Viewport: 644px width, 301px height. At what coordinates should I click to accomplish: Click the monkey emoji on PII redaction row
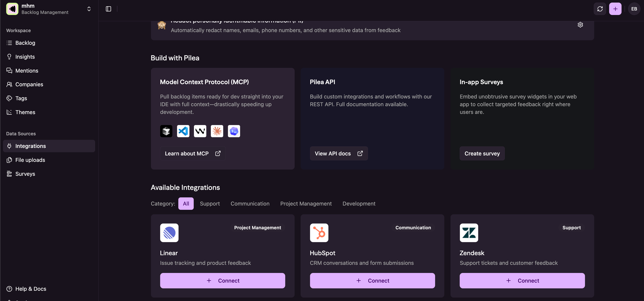(162, 25)
